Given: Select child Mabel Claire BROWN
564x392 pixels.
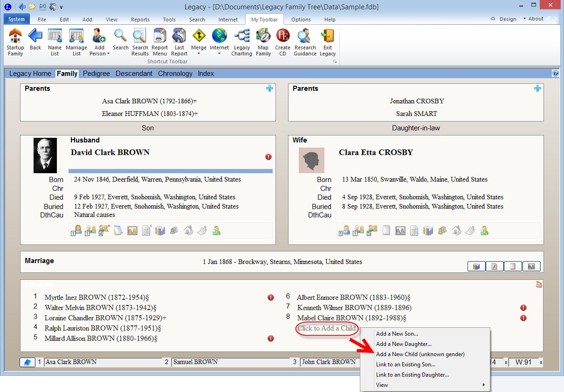Looking at the screenshot, I should [x=351, y=318].
